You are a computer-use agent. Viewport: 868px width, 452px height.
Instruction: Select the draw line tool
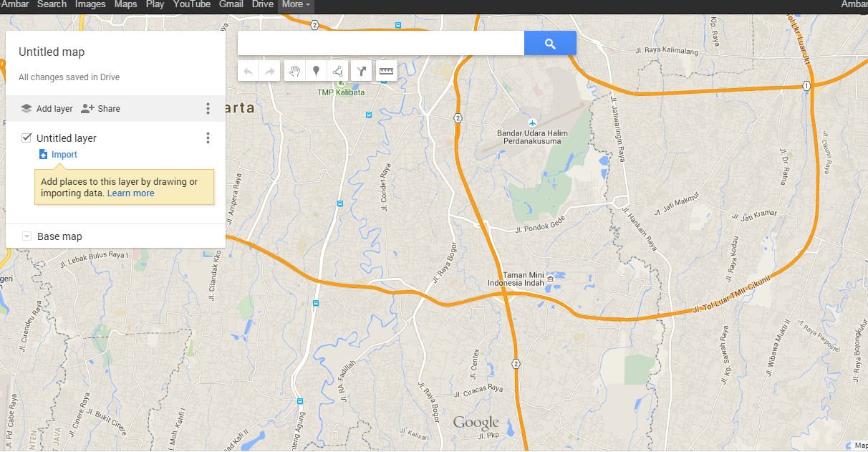point(337,71)
